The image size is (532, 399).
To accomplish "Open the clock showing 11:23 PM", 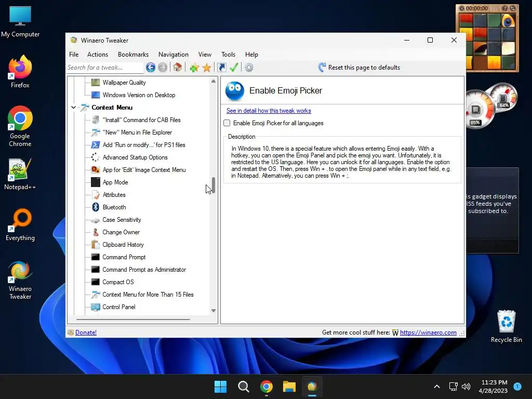I will (494, 387).
